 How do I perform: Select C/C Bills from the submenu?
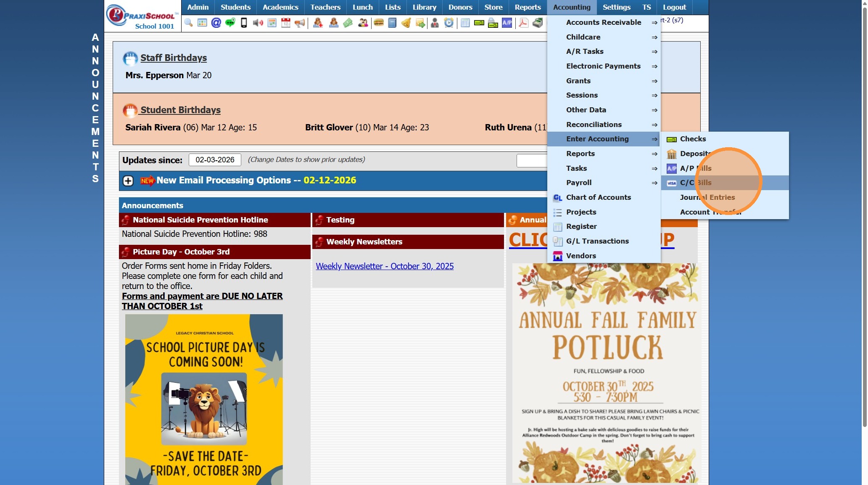[696, 183]
